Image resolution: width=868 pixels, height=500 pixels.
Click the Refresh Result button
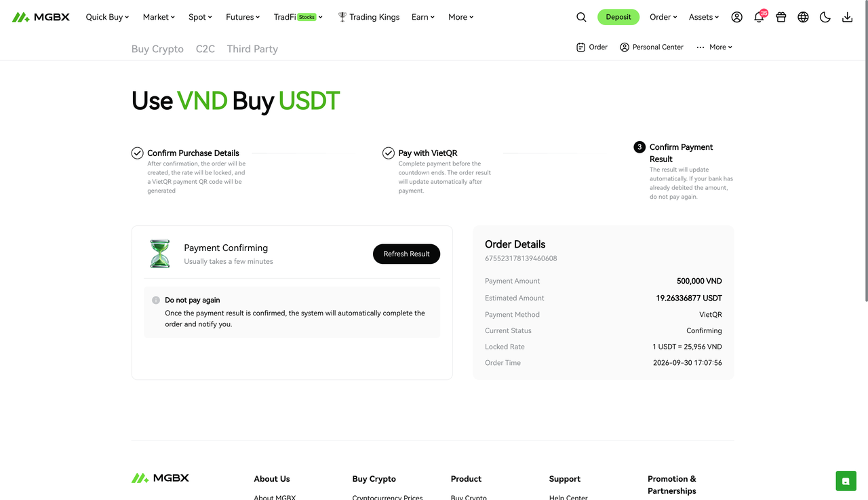pyautogui.click(x=406, y=254)
